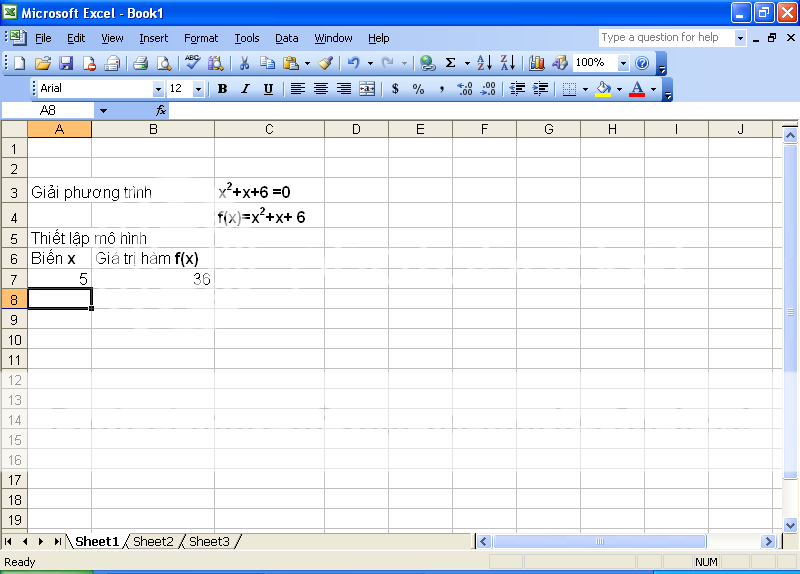Image resolution: width=800 pixels, height=574 pixels.
Task: Click the Save icon in toolbar
Action: point(66,63)
